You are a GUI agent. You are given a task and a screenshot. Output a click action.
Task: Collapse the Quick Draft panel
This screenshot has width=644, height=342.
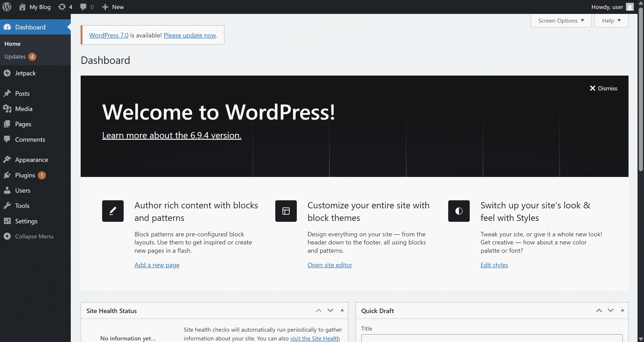pos(622,310)
